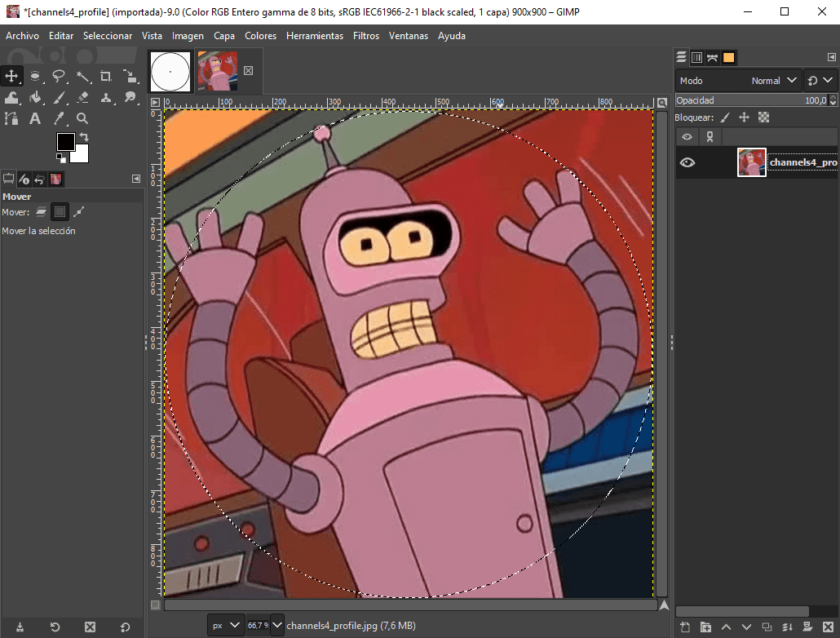Open the Ayuda menu

click(452, 36)
